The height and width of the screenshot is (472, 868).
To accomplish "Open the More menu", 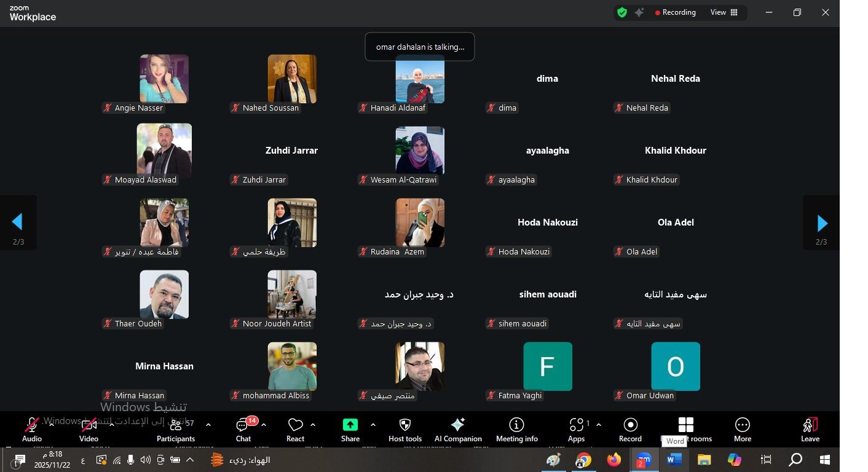I will [x=742, y=425].
